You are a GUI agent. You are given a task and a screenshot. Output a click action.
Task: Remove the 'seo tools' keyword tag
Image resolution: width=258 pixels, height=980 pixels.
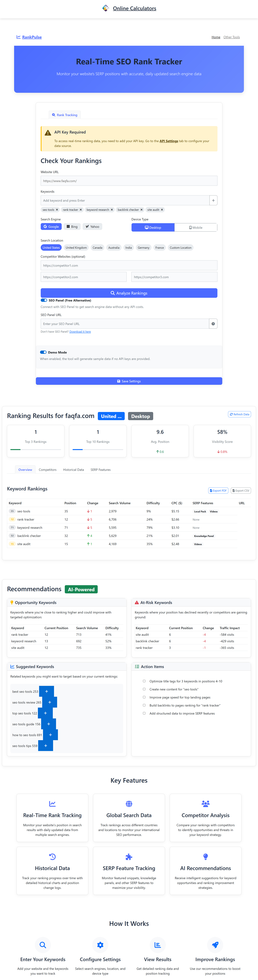coord(57,210)
